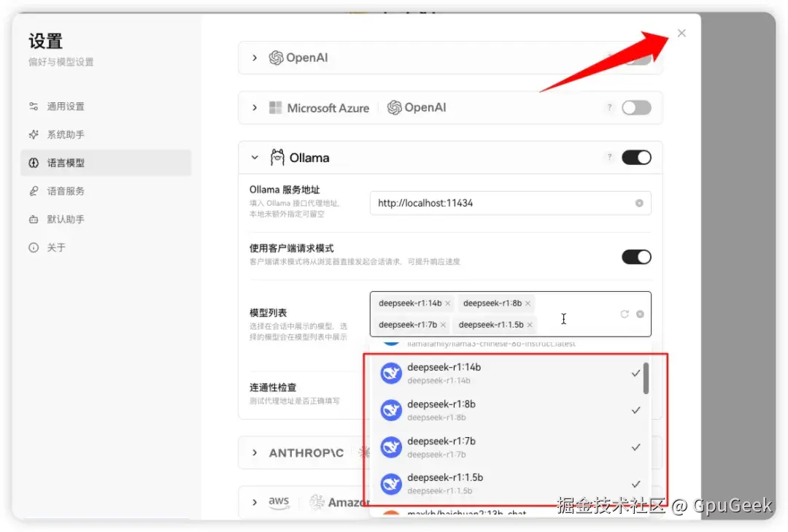Screen dimensions: 788x532
Task: Remove deepseek-r1:7b tag from model list
Action: pos(443,325)
